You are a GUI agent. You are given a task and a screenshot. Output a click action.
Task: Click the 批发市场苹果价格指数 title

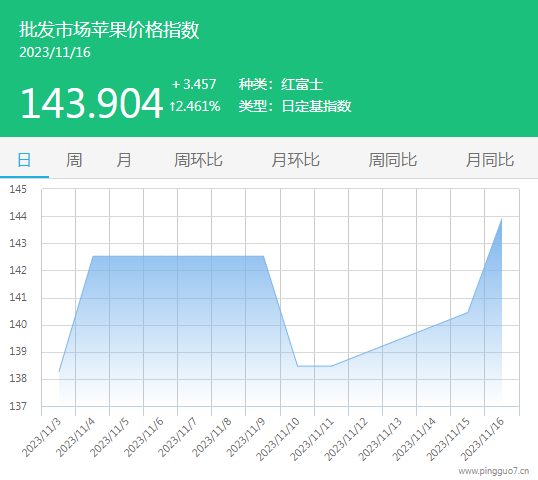pos(109,30)
